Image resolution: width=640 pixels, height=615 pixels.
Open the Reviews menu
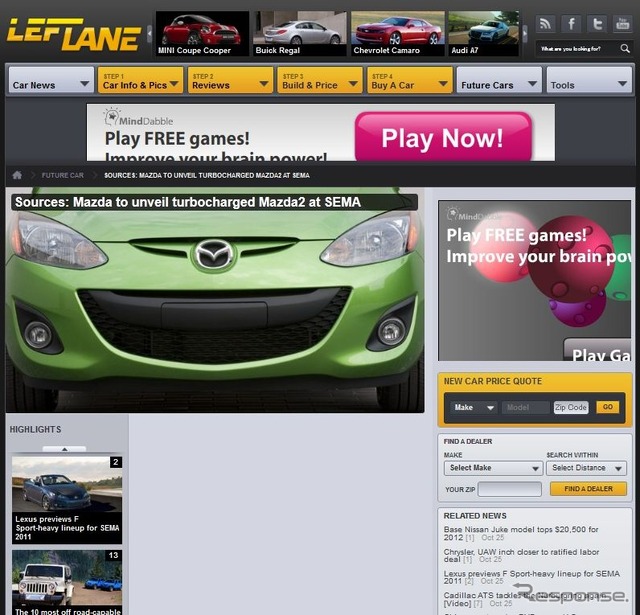pyautogui.click(x=230, y=80)
